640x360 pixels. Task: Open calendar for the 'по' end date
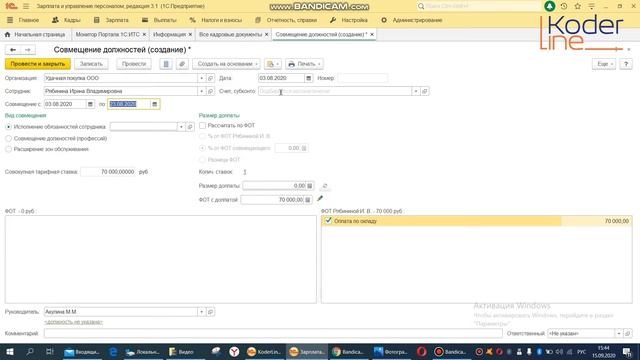(x=155, y=104)
